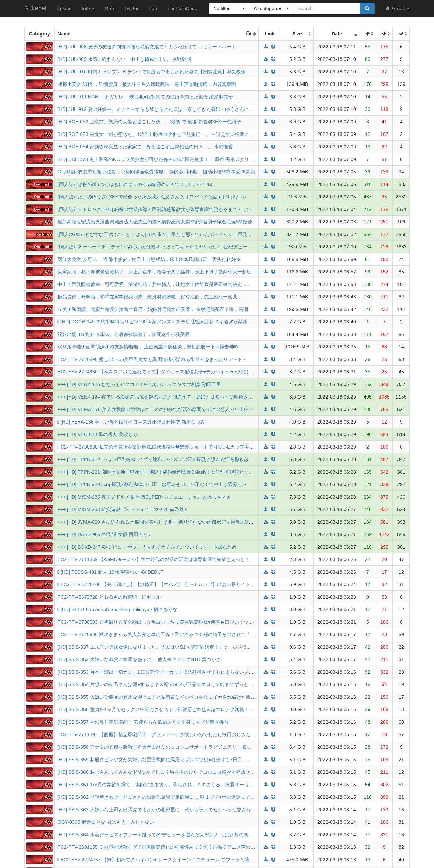Click leechers count 1242
This screenshot has width=434, height=868.
384,534
